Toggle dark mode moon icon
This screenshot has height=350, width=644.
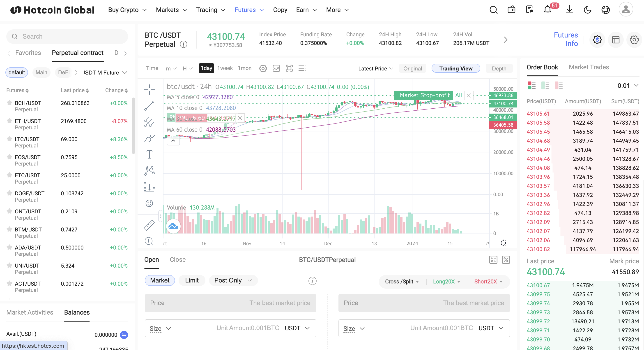pyautogui.click(x=587, y=10)
